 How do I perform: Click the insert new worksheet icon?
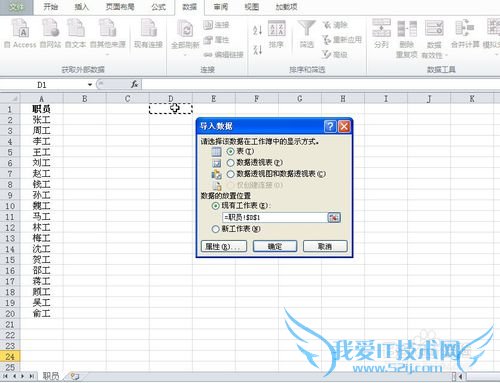coord(75,376)
